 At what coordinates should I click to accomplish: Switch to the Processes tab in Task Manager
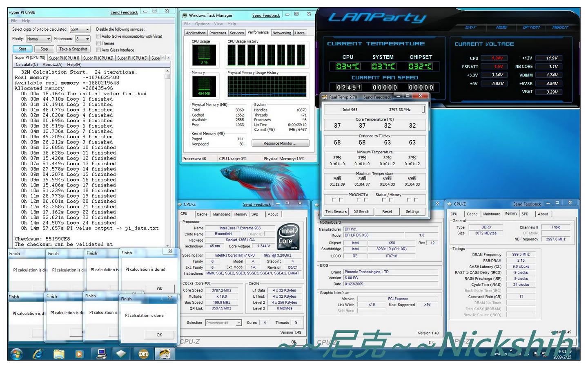[218, 33]
